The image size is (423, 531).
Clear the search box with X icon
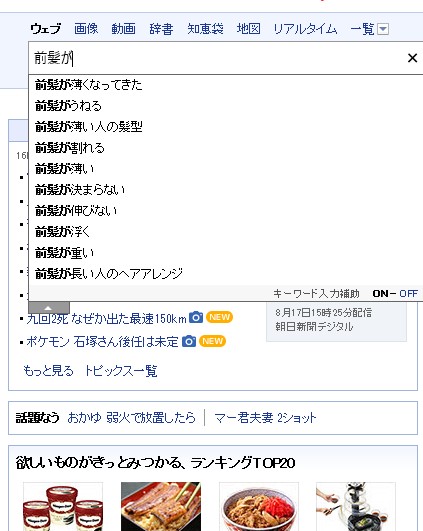pos(412,58)
